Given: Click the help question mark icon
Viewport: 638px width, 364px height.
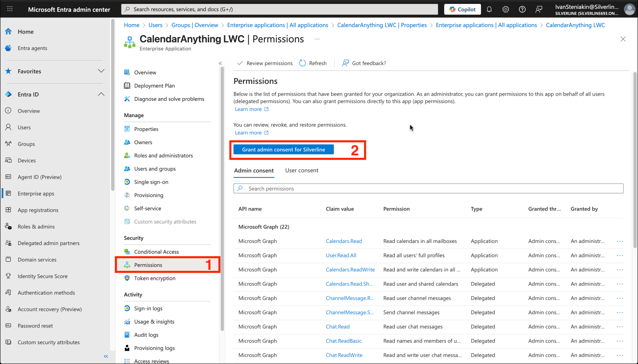Looking at the screenshot, I should [522, 9].
